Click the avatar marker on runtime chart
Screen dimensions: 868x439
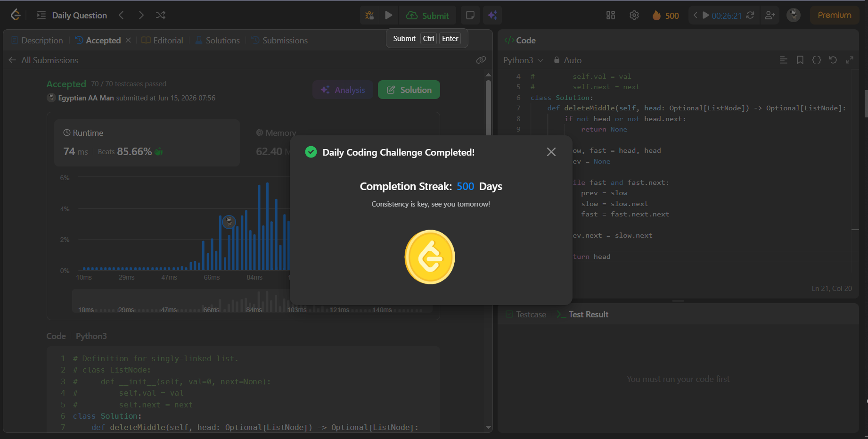[x=229, y=221]
